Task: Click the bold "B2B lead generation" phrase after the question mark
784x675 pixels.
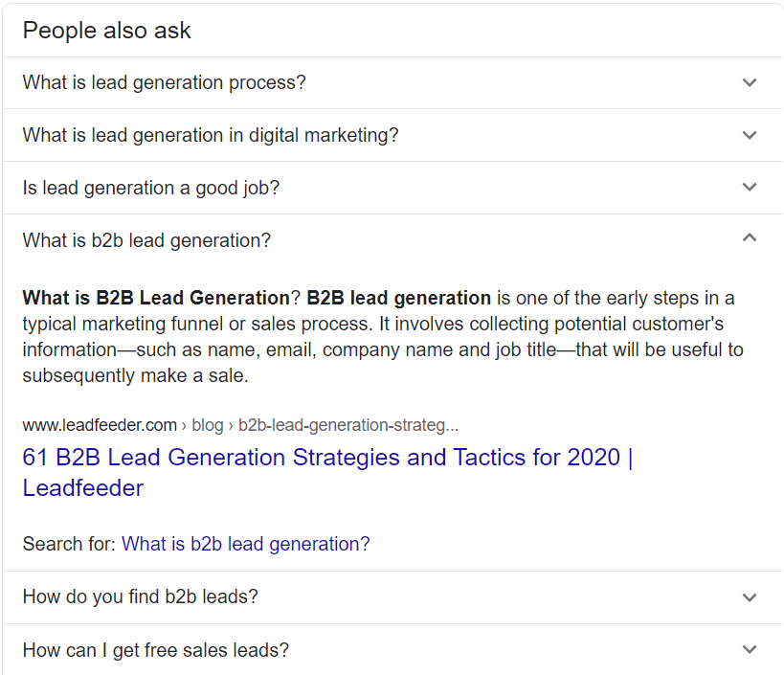Action: point(398,298)
